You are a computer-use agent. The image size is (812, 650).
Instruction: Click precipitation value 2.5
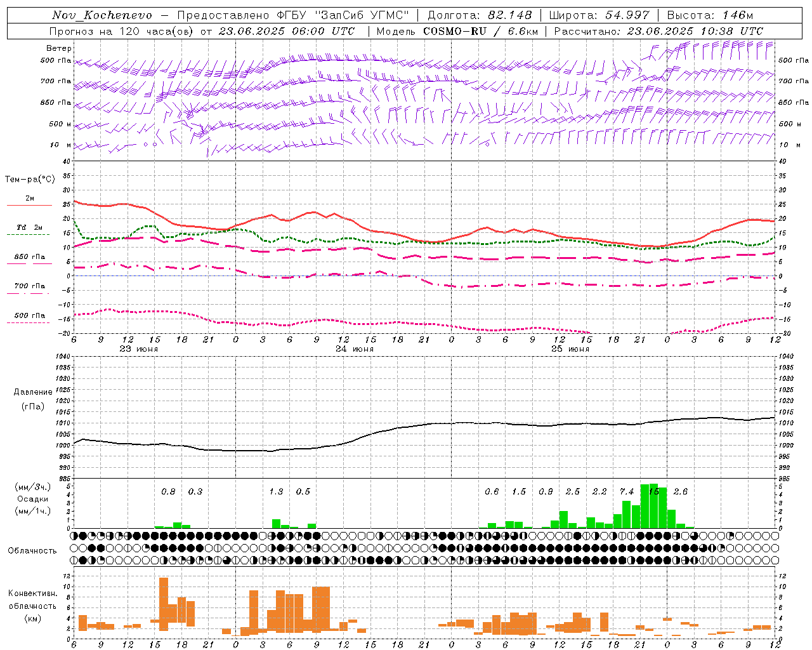573,492
